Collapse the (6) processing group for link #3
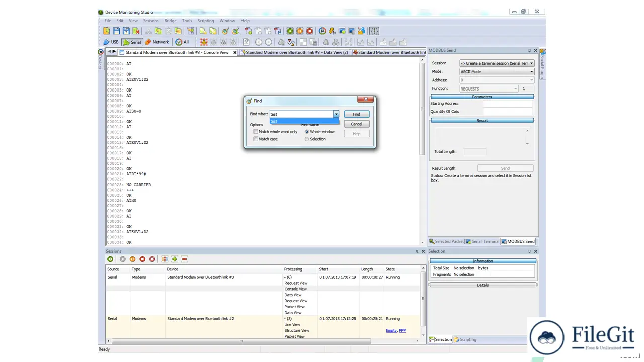The width and height of the screenshot is (644, 362). coord(285,277)
